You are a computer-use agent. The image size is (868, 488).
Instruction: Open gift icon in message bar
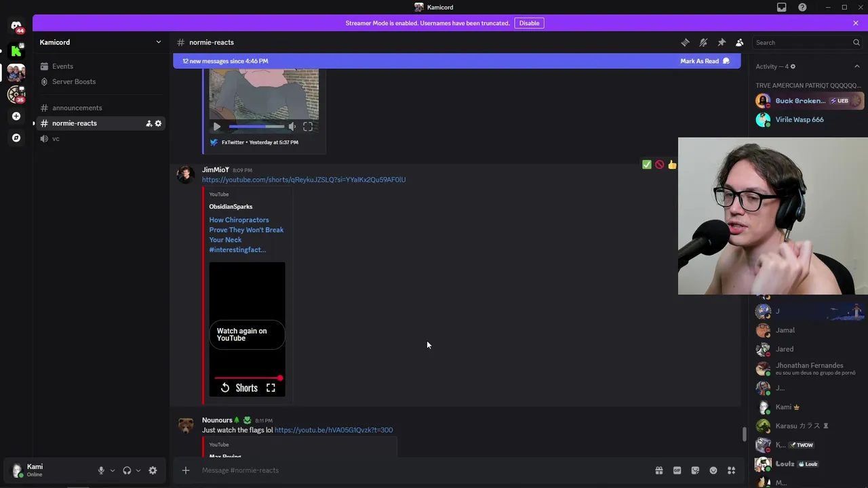click(658, 470)
